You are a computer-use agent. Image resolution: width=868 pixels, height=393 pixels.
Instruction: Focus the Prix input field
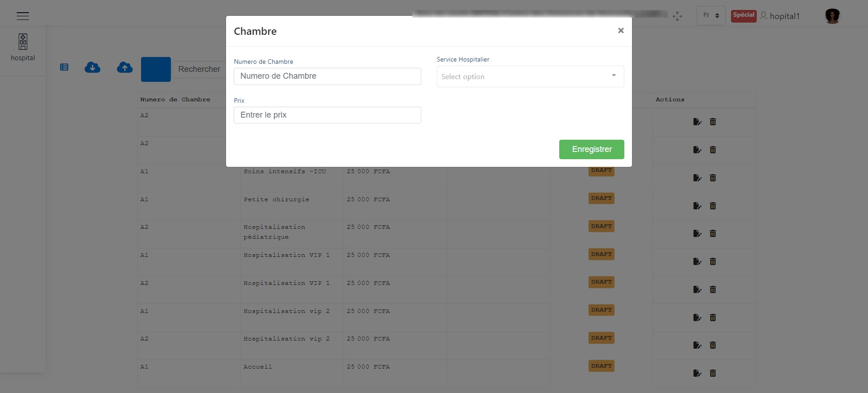pos(327,115)
